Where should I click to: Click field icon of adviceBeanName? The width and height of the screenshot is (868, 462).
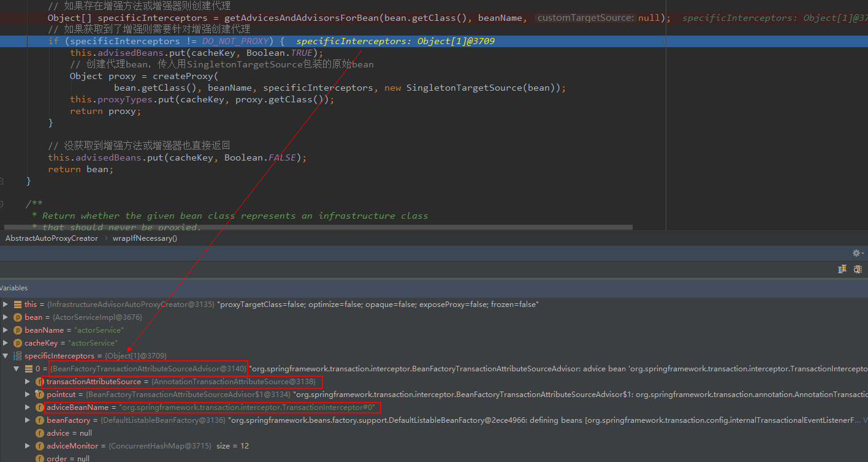[x=40, y=407]
